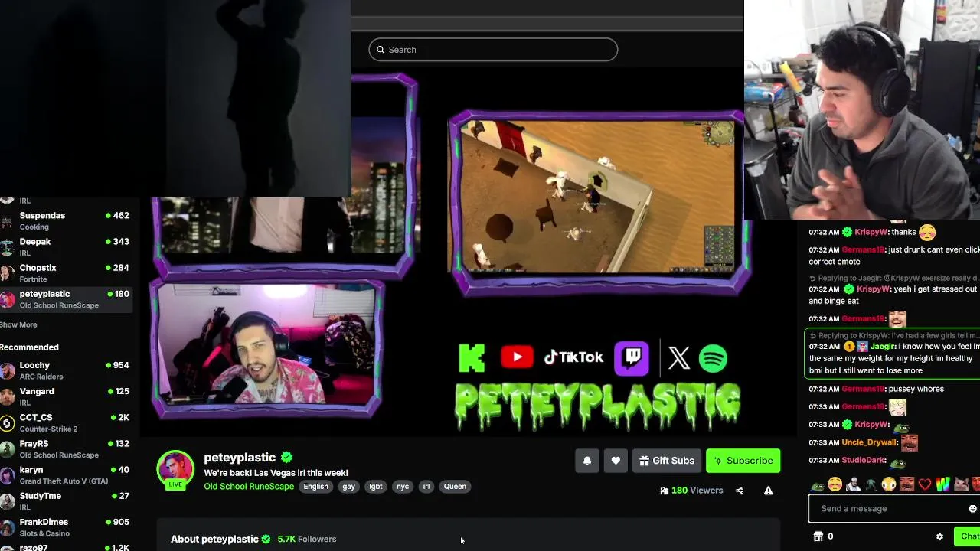Open the channel shop icon below chat
The height and width of the screenshot is (551, 980).
(818, 536)
